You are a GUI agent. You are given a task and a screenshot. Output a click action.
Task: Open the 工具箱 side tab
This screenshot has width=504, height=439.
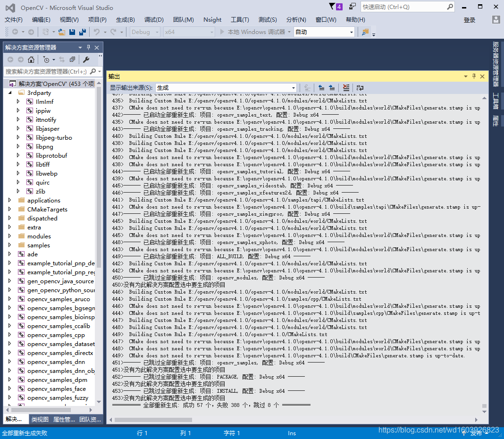496,101
